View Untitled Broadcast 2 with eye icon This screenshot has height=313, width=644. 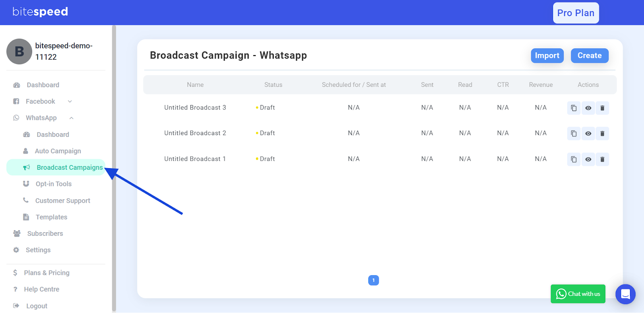pyautogui.click(x=588, y=134)
